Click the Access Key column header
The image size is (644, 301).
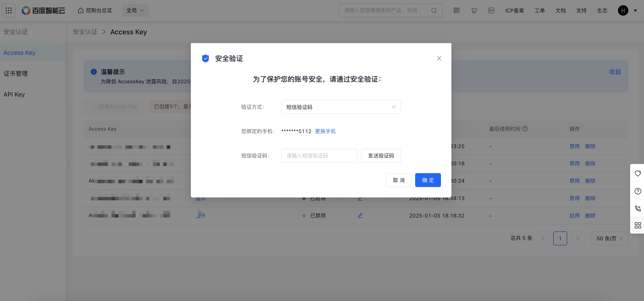(x=102, y=129)
